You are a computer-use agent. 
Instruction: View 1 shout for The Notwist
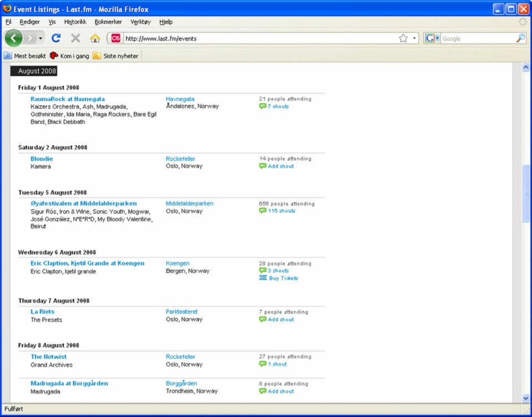coord(277,364)
